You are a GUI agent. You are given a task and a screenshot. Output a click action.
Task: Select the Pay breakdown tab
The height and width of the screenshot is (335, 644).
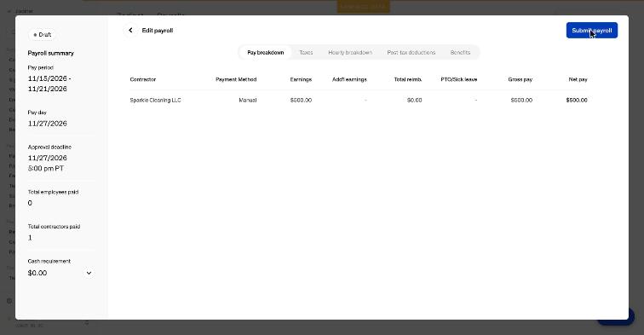[265, 53]
